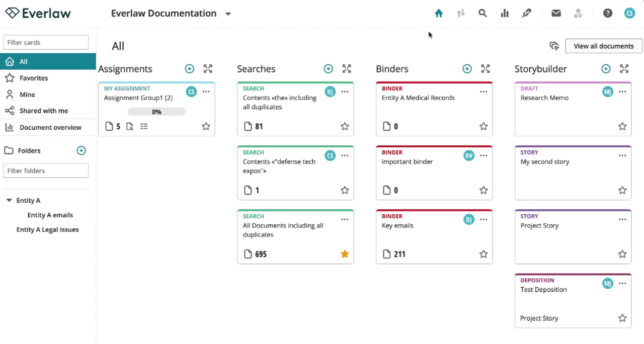Favorite the important binder card
Viewport: 644px width, 344px height.
484,191
